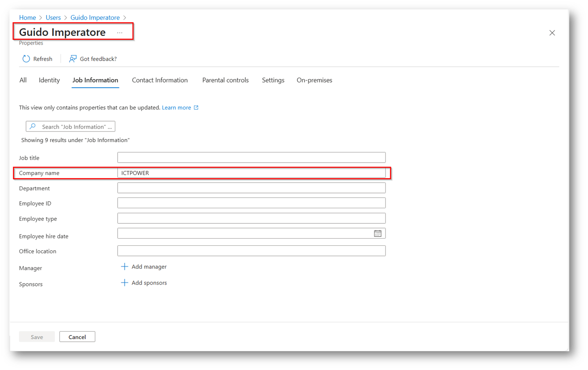Viewport: 588px width, 370px height.
Task: Navigate to Users in the breadcrumb
Action: pyautogui.click(x=53, y=17)
